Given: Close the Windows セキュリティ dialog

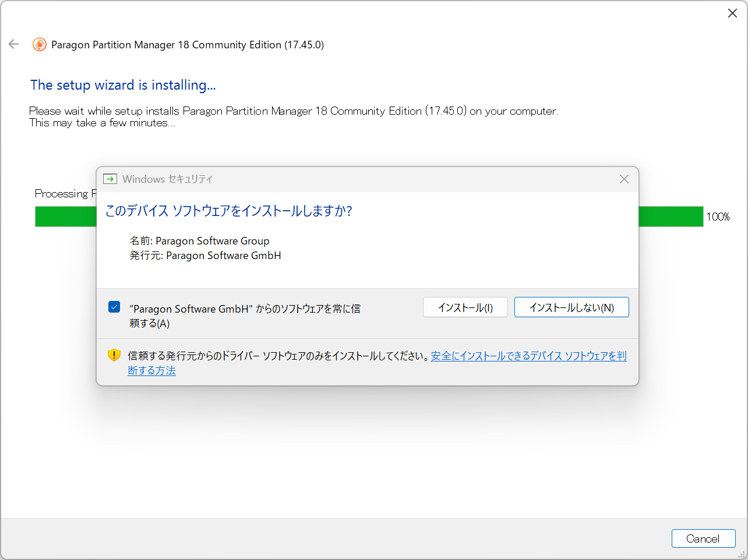Looking at the screenshot, I should (624, 179).
